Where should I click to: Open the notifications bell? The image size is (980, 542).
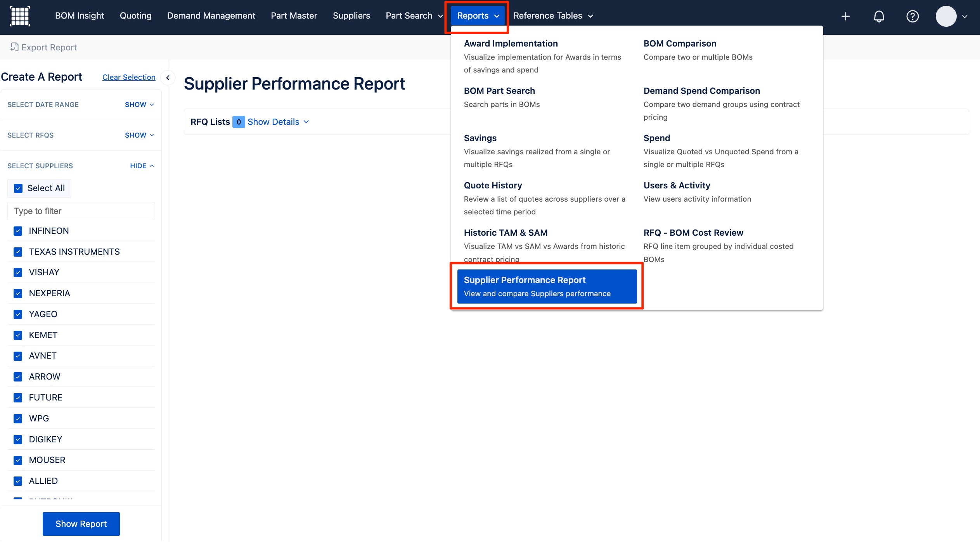coord(879,16)
